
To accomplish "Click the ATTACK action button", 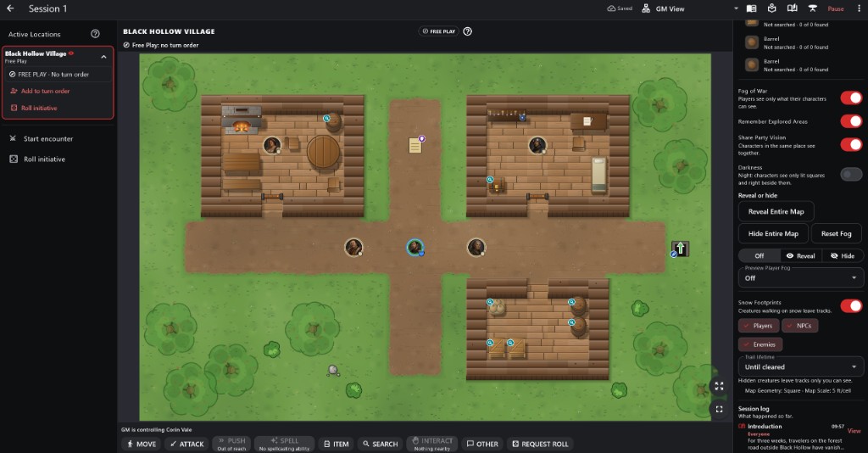I will 187,444.
